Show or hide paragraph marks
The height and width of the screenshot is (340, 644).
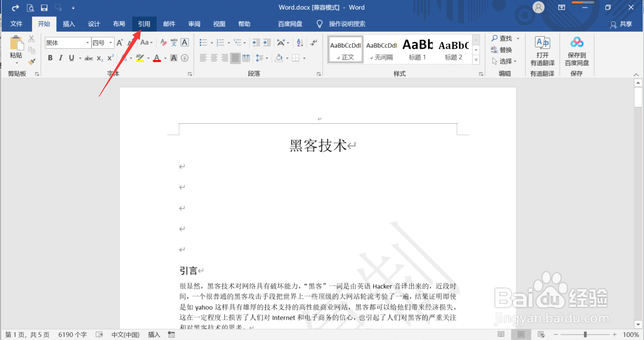[314, 42]
